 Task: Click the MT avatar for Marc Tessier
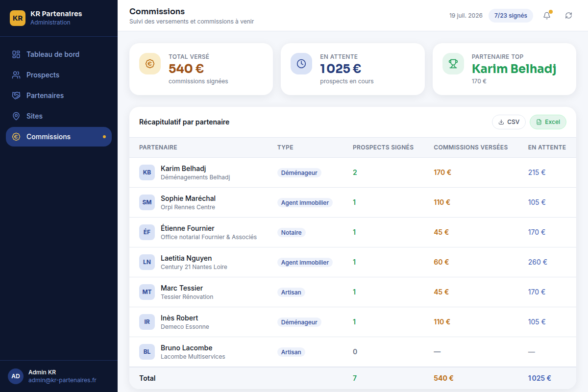(147, 292)
